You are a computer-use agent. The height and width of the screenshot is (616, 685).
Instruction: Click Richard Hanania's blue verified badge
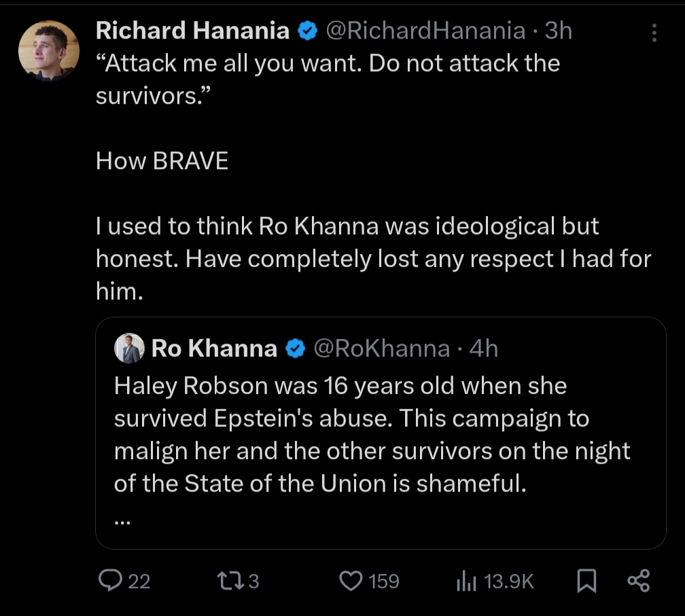coord(308,31)
